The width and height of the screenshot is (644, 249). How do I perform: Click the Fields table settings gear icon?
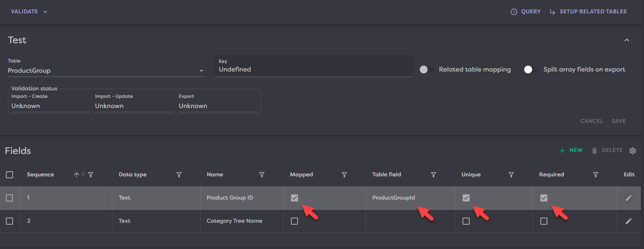tap(632, 151)
